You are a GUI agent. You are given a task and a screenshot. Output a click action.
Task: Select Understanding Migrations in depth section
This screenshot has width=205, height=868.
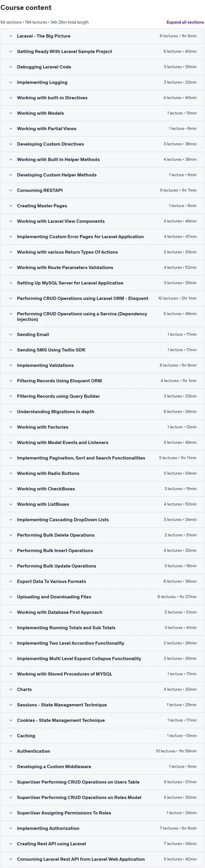pos(56,412)
